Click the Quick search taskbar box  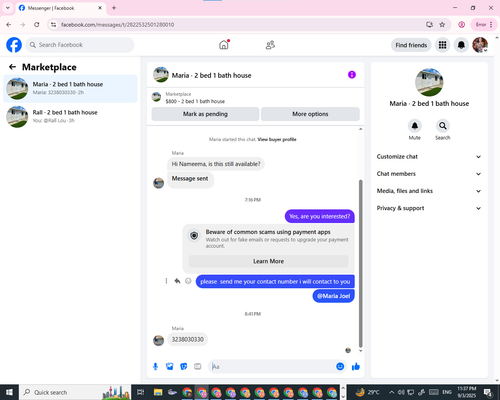(x=75, y=392)
